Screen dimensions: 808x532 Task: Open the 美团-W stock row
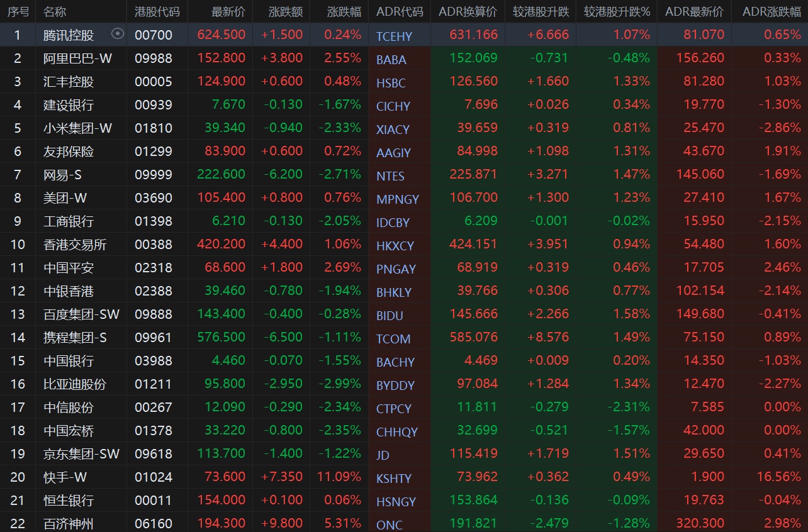click(x=65, y=198)
